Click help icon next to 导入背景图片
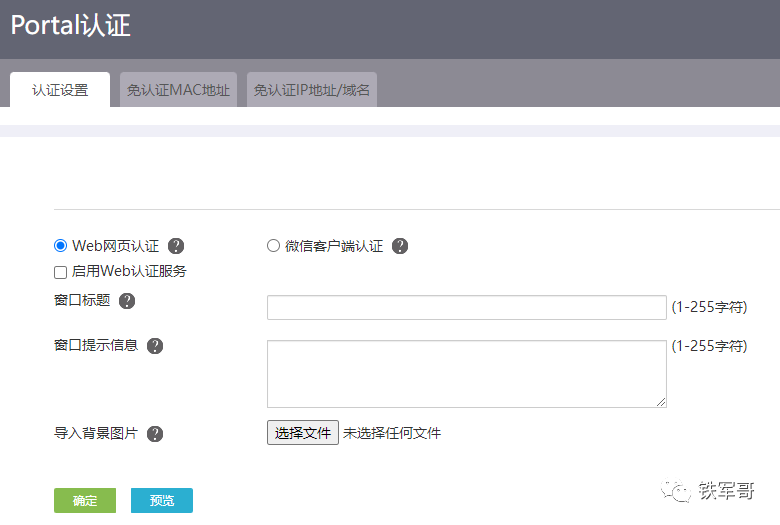 155,434
